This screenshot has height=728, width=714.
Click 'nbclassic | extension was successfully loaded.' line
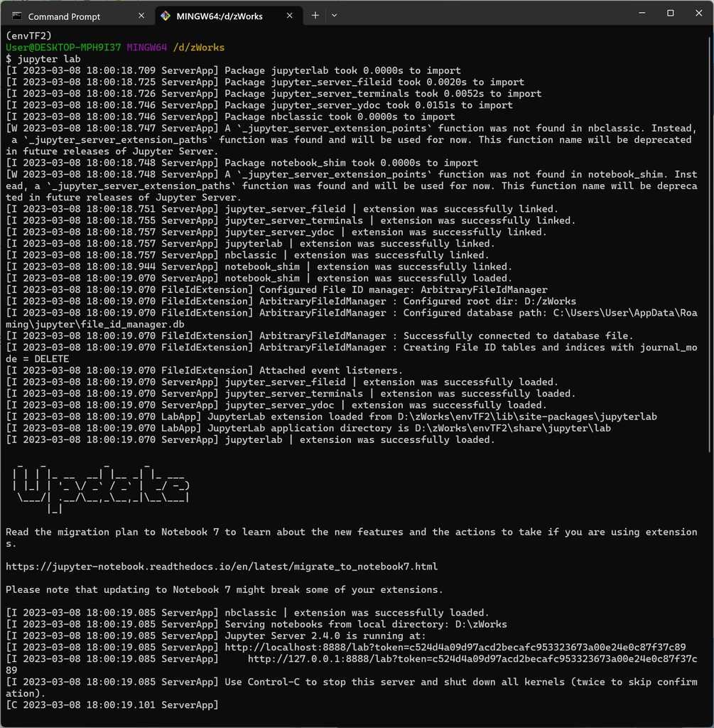coord(247,613)
